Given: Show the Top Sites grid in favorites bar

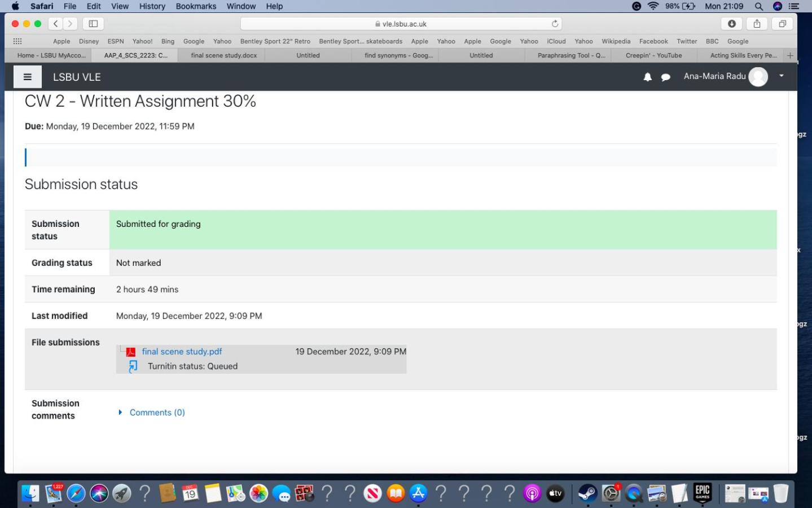Looking at the screenshot, I should point(17,41).
